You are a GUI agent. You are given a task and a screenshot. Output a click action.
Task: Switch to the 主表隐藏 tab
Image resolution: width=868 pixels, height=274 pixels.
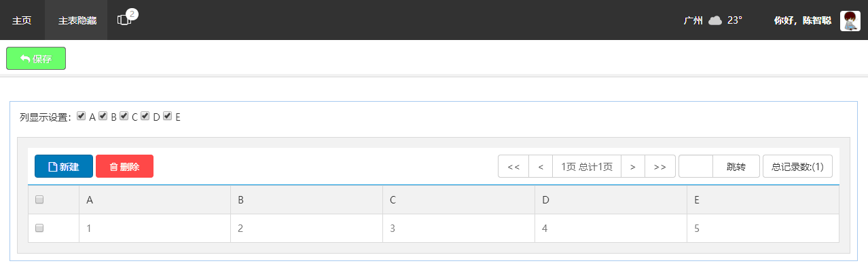tap(77, 20)
